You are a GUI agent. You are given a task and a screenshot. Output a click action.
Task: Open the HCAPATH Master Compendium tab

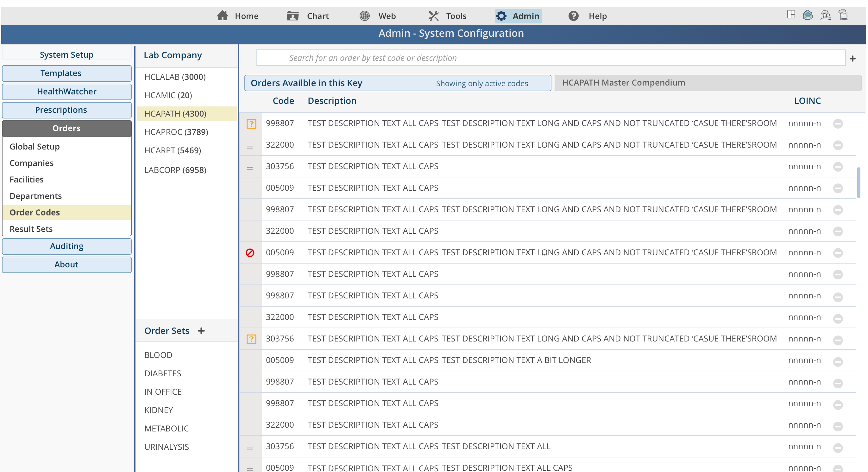[708, 83]
